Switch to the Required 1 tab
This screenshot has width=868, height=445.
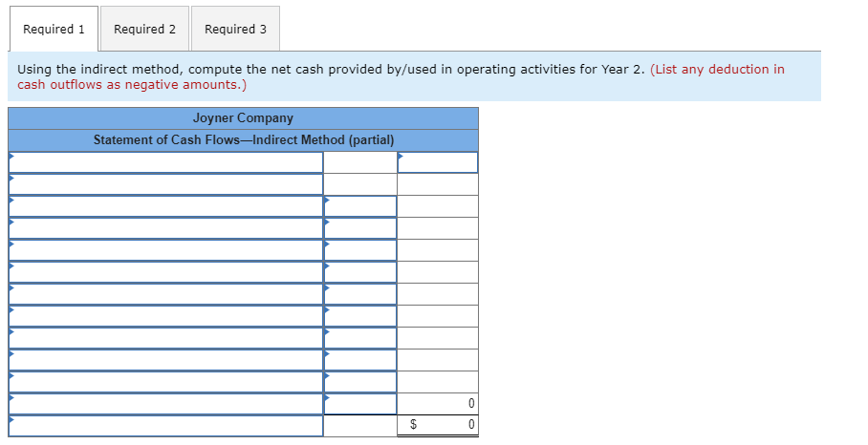pyautogui.click(x=54, y=29)
